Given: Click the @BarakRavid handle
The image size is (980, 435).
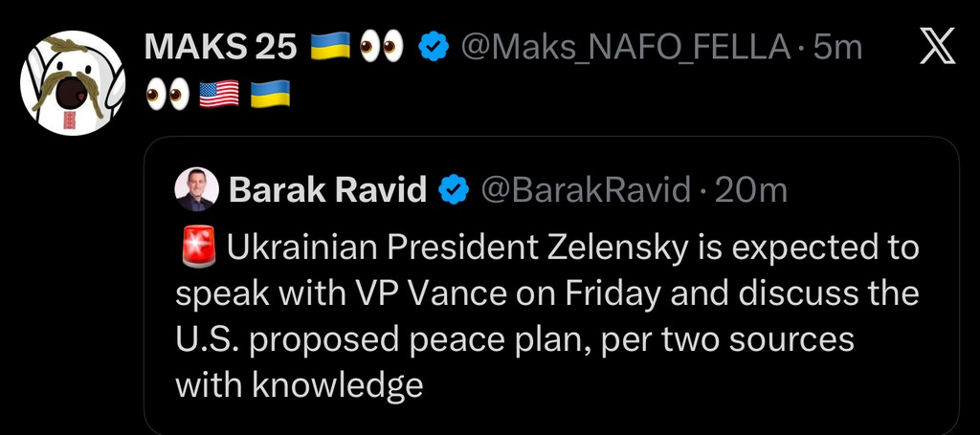Looking at the screenshot, I should [x=584, y=190].
